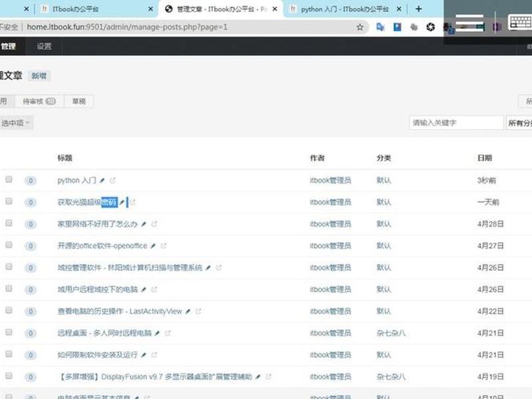Click comment count badge for DisplayFusion row
The height and width of the screenshot is (399, 532).
point(31,377)
